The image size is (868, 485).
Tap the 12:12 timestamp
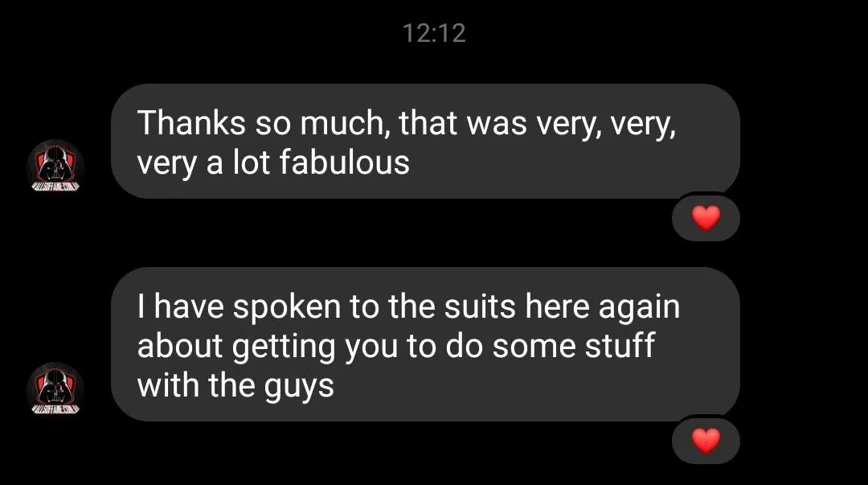[433, 33]
